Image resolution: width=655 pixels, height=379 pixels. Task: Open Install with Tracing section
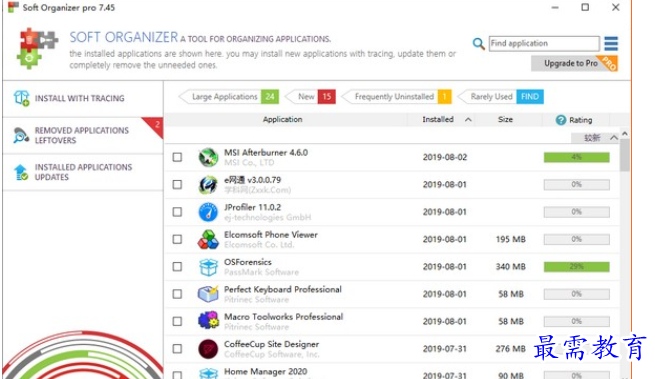coord(83,99)
